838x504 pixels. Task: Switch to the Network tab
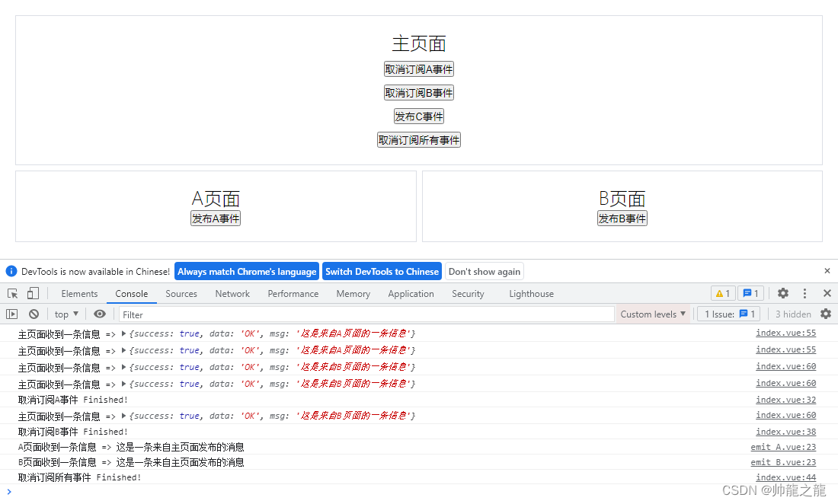[x=232, y=293]
